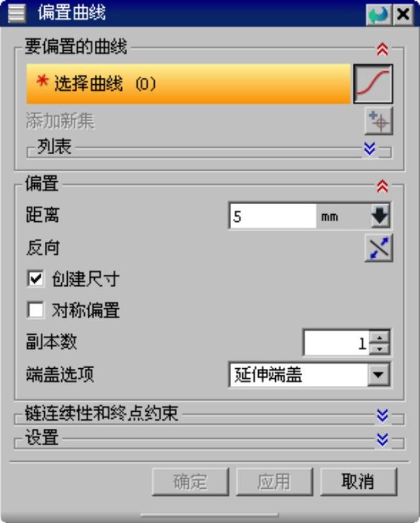Click the distance options down-arrow button
This screenshot has width=420, height=523.
pos(381,216)
